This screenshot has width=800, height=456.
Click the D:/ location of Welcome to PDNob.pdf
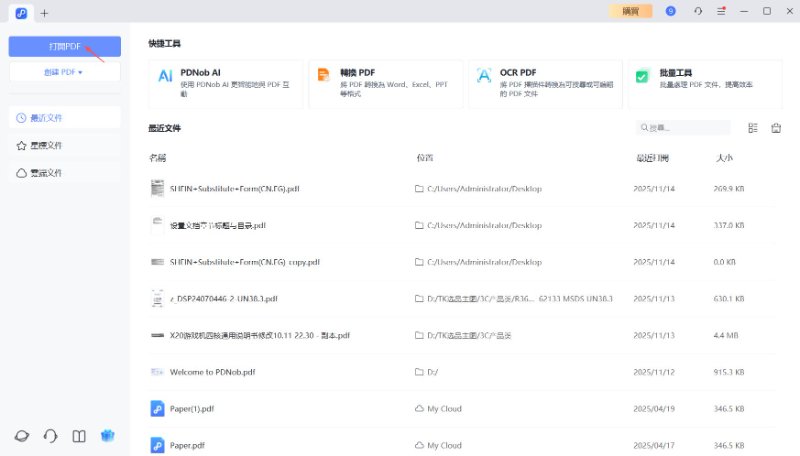tap(427, 372)
